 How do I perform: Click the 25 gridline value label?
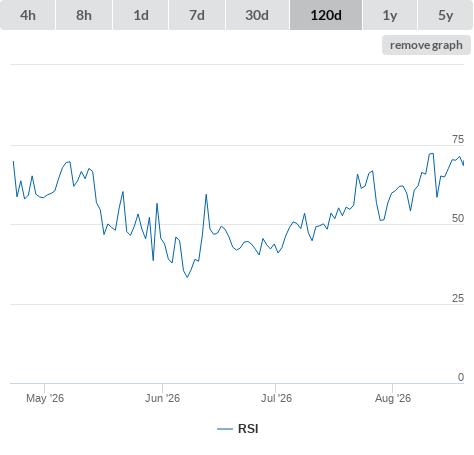click(x=458, y=298)
